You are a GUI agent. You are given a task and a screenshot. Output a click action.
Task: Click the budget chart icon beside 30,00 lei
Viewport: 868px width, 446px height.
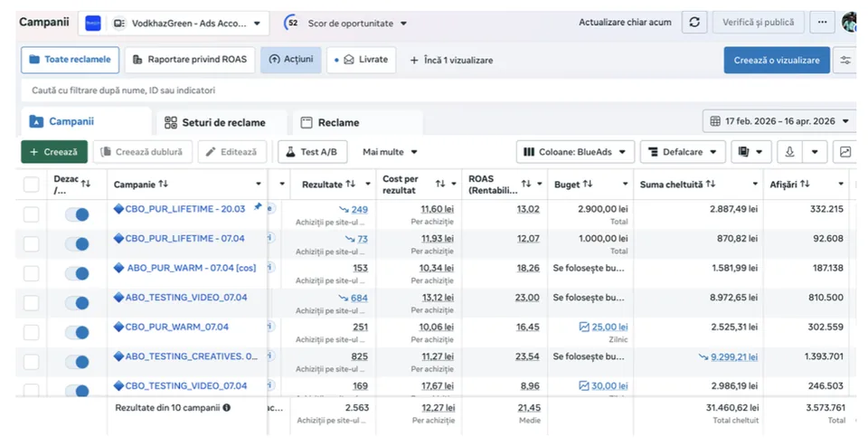tap(584, 385)
